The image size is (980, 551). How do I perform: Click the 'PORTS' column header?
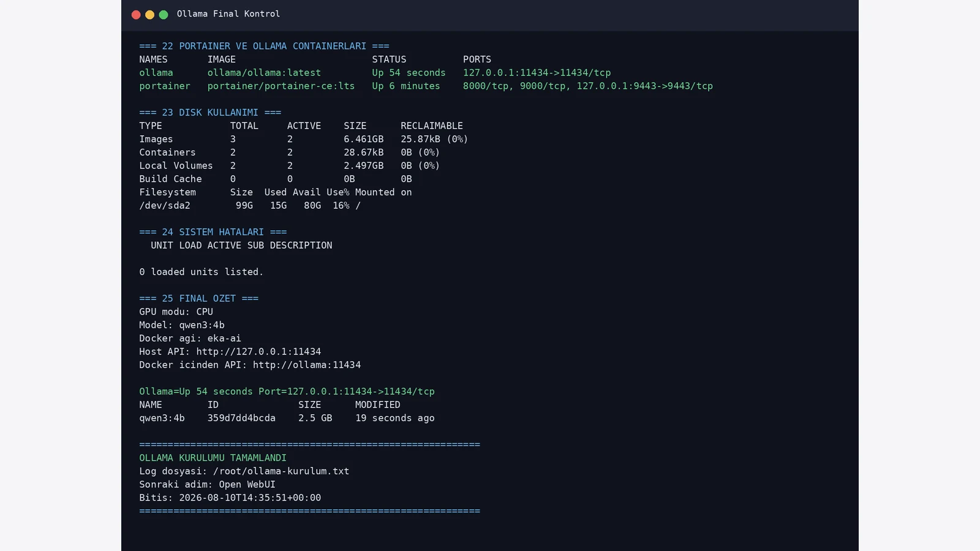coord(477,59)
